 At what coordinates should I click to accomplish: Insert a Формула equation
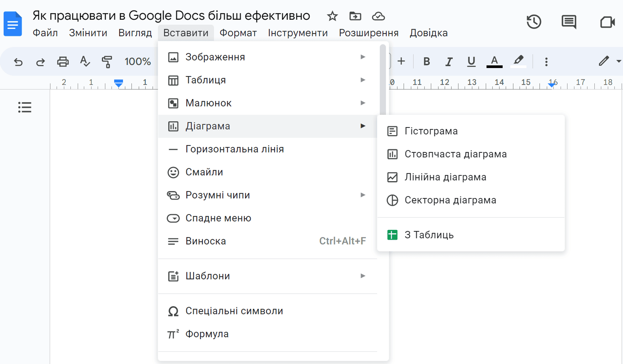coord(267,334)
